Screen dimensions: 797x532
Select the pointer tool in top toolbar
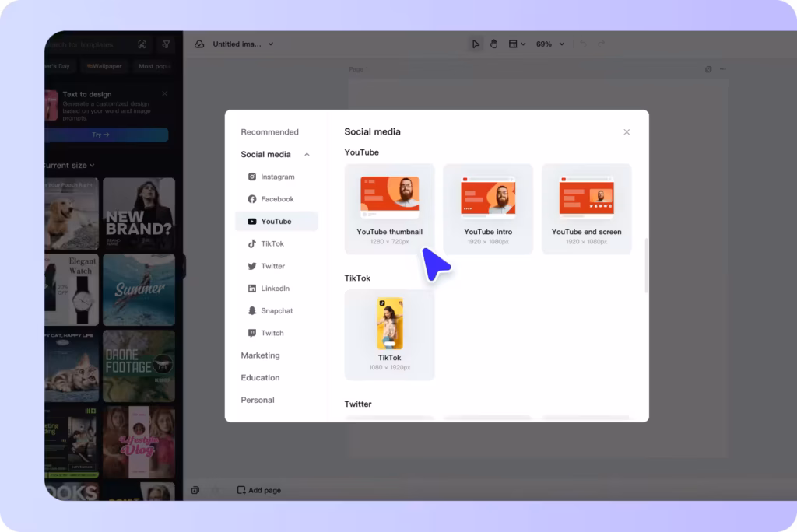click(476, 44)
